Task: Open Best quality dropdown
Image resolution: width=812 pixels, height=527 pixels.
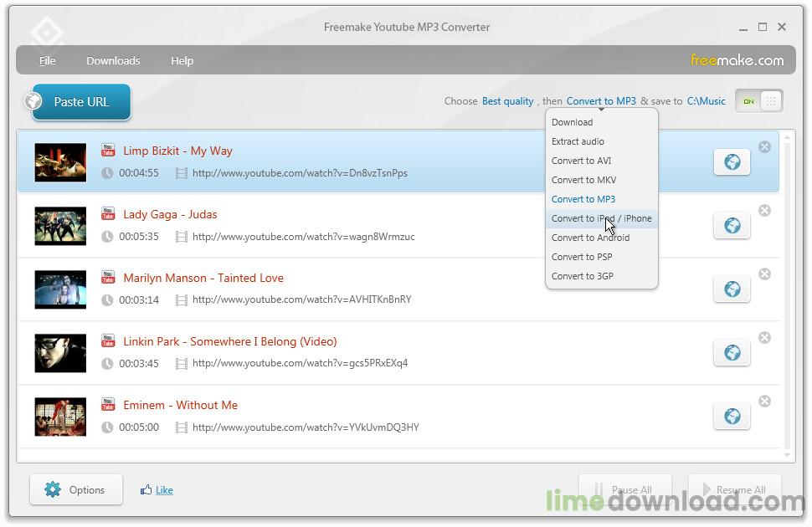Action: pyautogui.click(x=507, y=101)
